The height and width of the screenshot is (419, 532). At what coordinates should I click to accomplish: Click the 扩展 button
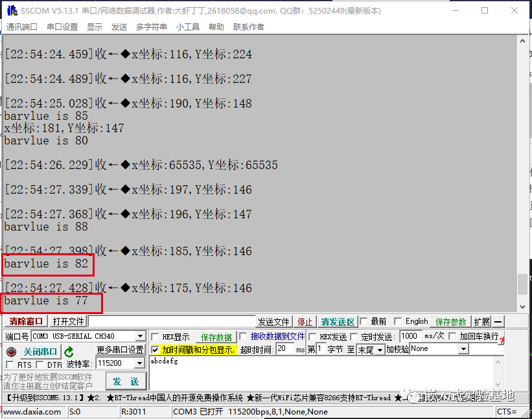[x=482, y=321]
